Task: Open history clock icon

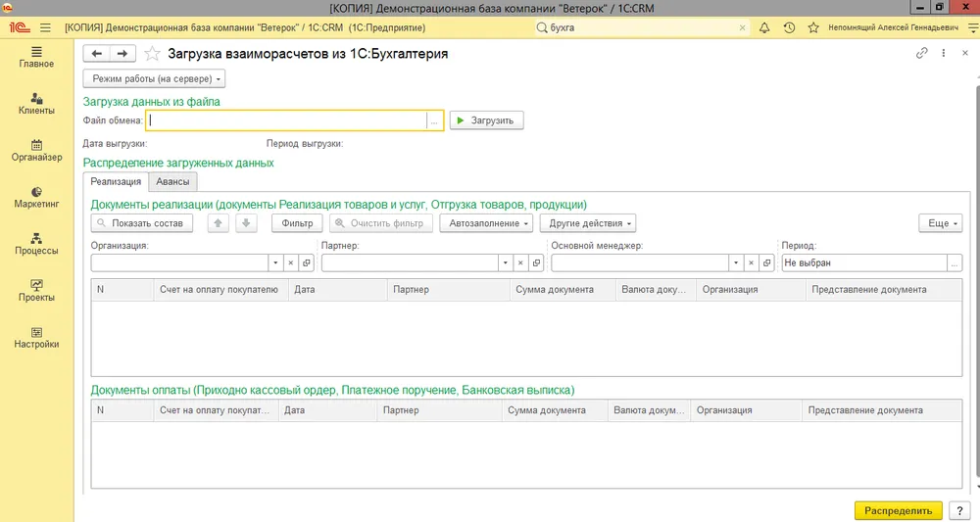Action: 789,27
